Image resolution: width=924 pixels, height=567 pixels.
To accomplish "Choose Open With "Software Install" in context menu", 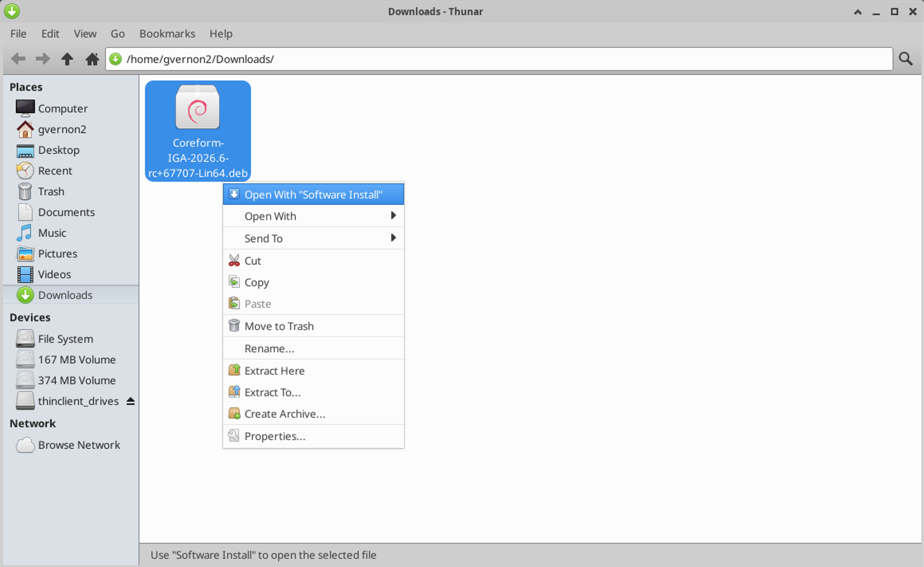I will coord(313,194).
